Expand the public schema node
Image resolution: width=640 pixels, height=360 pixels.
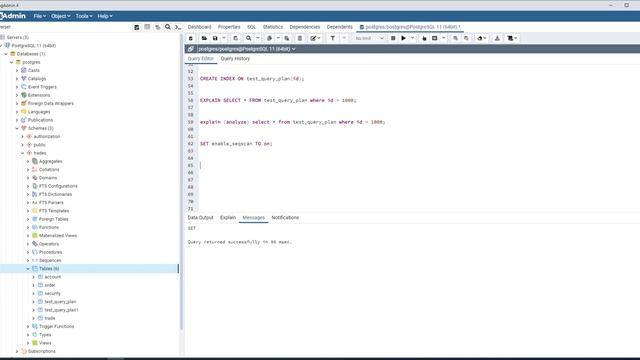[x=22, y=145]
